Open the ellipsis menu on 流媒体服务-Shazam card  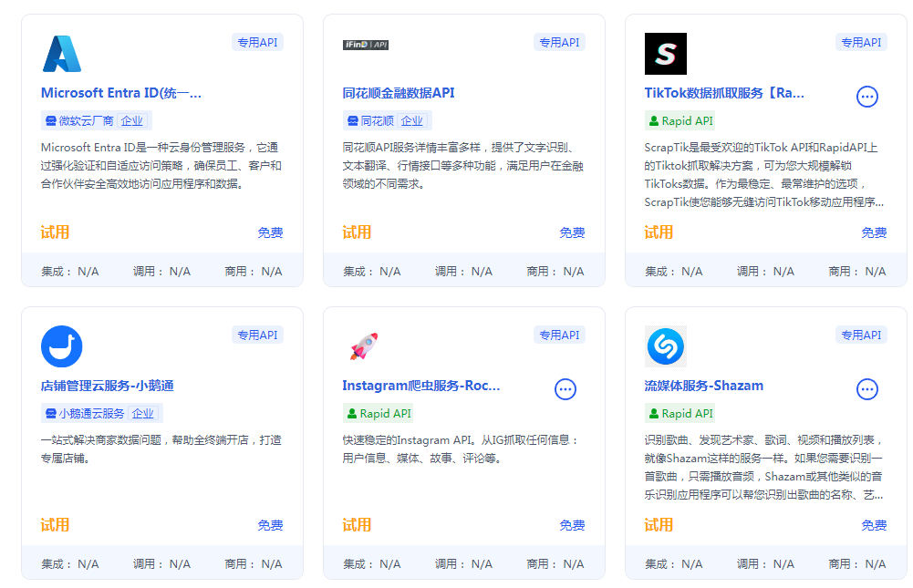(x=866, y=389)
